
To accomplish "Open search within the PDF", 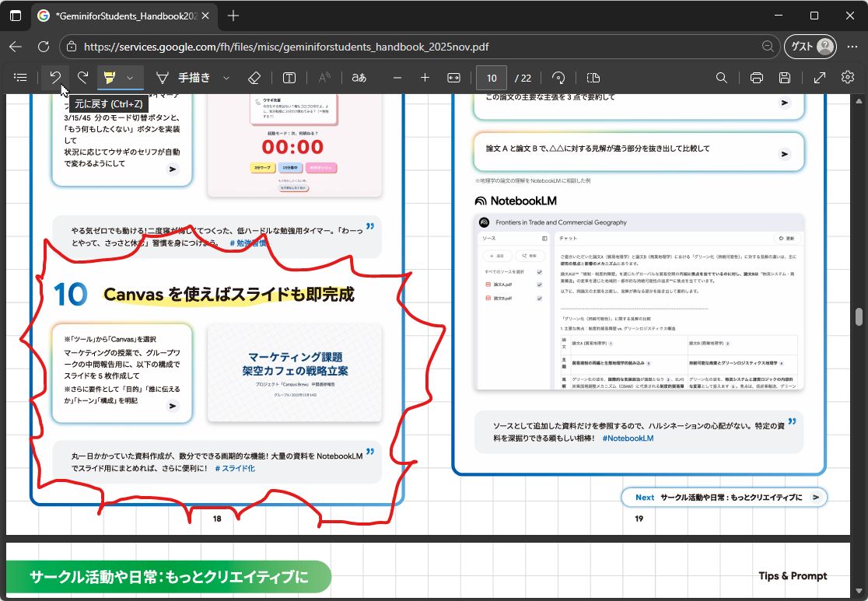I will tap(721, 77).
